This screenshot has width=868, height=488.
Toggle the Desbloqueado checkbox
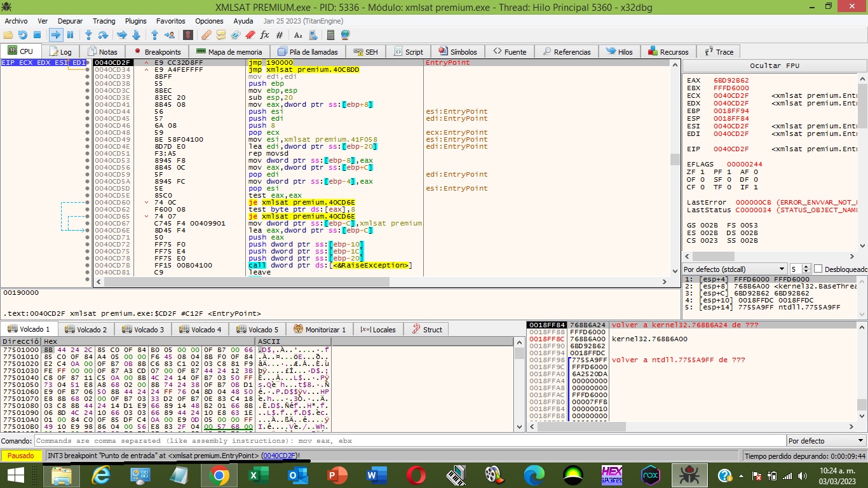(x=818, y=269)
